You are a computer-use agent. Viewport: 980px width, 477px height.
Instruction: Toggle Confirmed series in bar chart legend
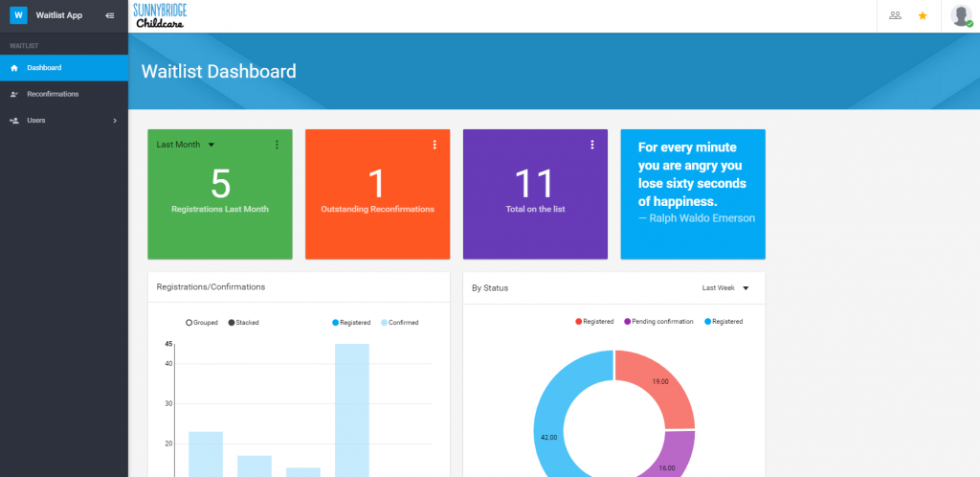pyautogui.click(x=399, y=323)
